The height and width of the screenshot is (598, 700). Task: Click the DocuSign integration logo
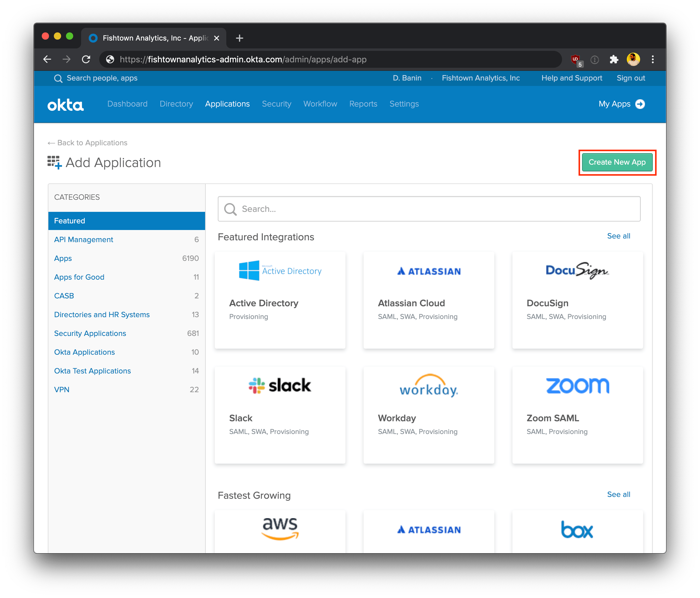(x=577, y=271)
